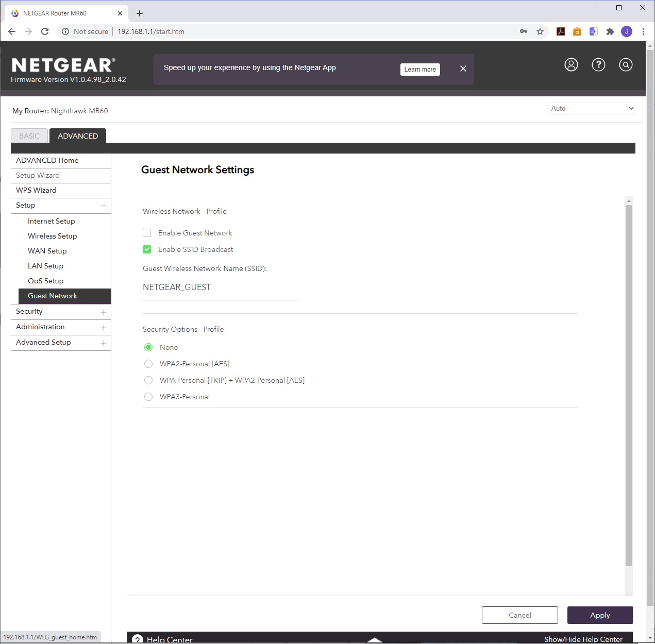This screenshot has width=655, height=644.
Task: Switch to the BASIC tab
Action: tap(29, 136)
